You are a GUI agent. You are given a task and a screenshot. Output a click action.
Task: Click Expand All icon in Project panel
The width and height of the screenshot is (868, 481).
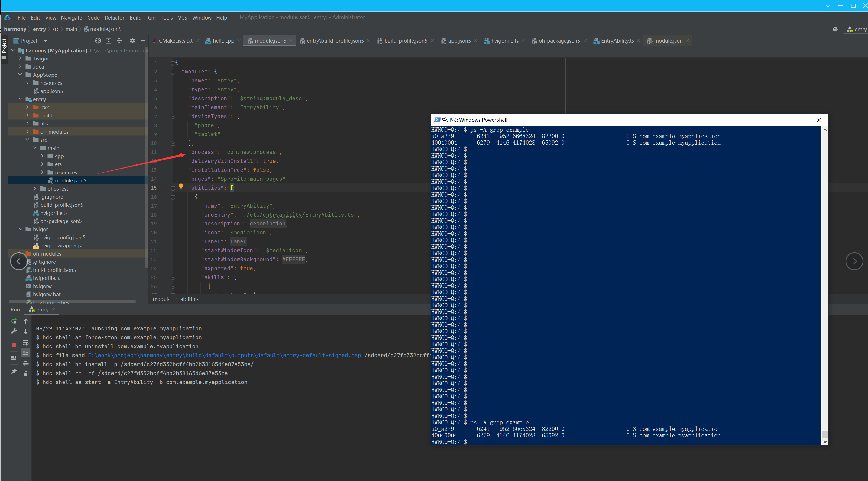(x=108, y=41)
